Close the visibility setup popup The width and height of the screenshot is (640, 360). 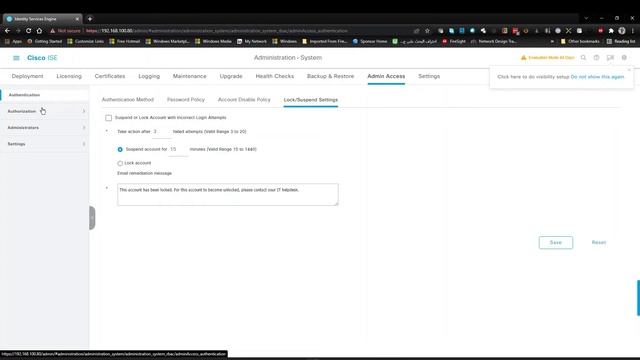629,70
